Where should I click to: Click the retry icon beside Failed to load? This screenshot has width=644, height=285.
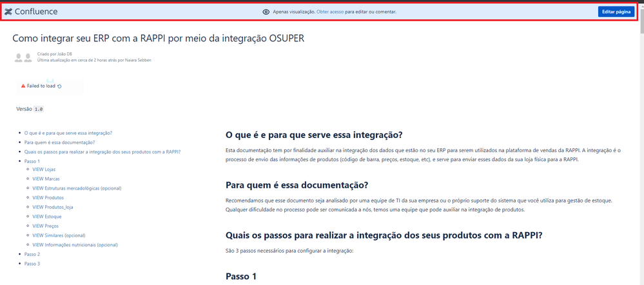pos(59,86)
